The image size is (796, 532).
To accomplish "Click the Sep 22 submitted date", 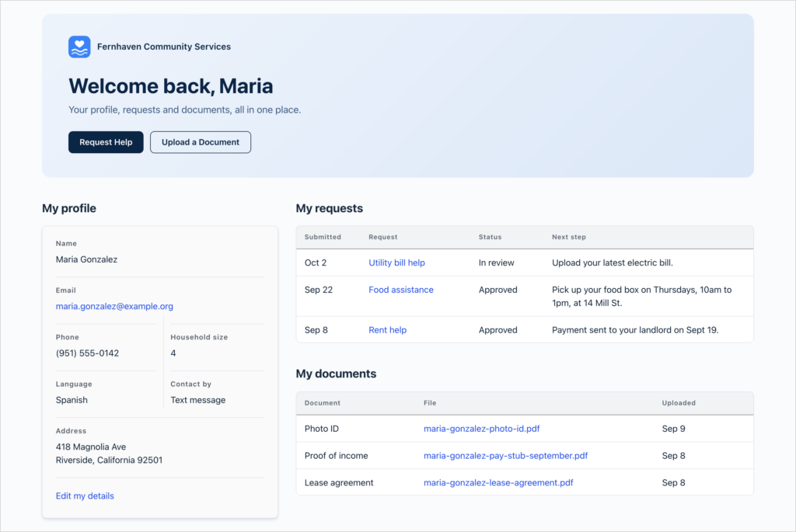I will pos(318,290).
